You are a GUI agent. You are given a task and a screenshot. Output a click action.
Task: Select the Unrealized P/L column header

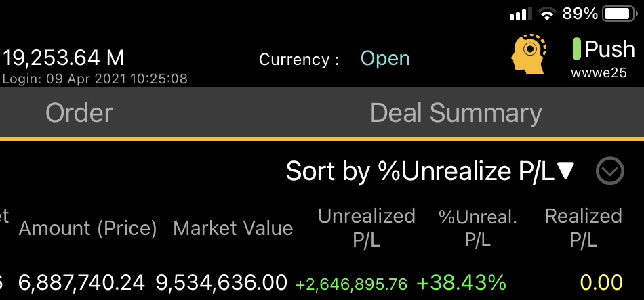pyautogui.click(x=367, y=228)
